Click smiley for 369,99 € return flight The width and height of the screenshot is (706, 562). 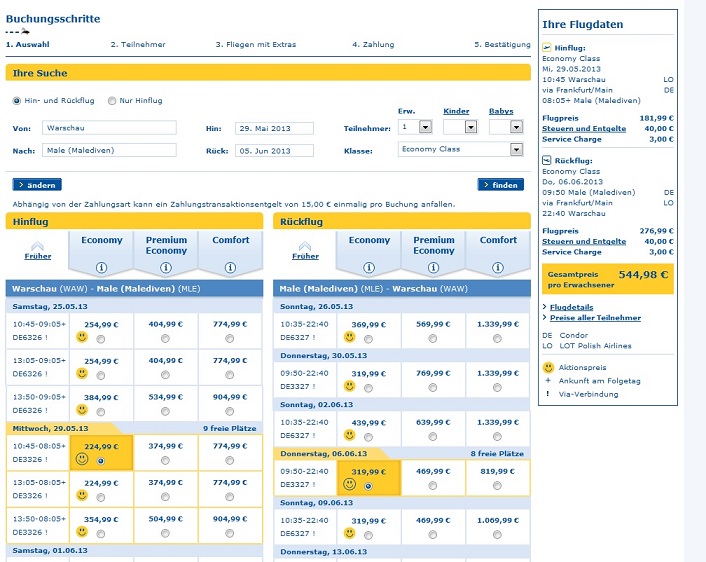coord(349,337)
